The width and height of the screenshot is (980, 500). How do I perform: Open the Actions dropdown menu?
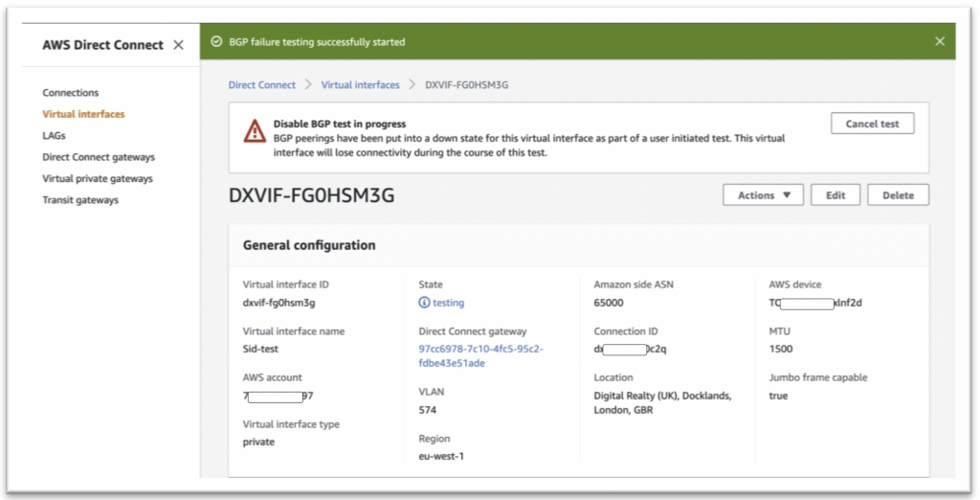coord(763,195)
